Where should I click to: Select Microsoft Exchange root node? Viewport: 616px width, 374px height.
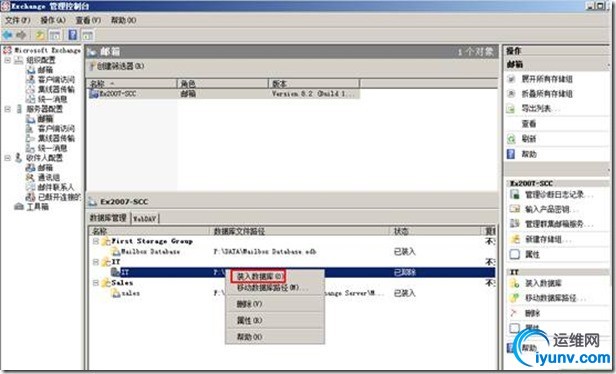47,50
